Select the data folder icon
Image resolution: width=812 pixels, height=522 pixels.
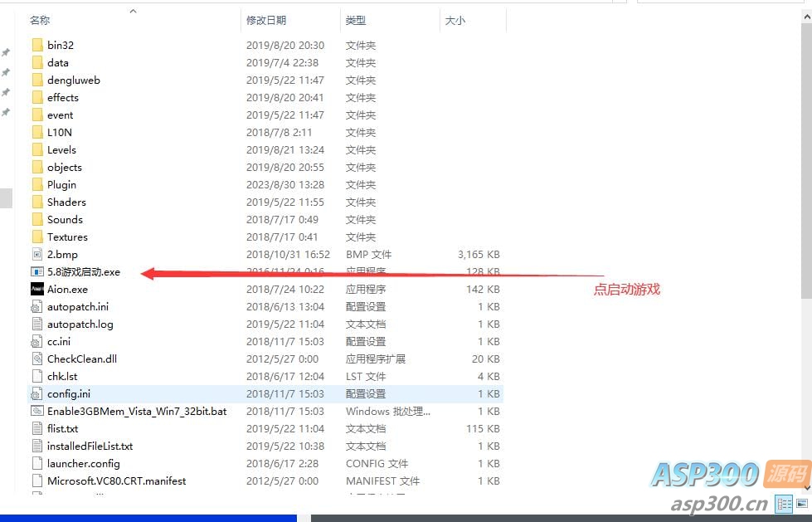coord(37,63)
